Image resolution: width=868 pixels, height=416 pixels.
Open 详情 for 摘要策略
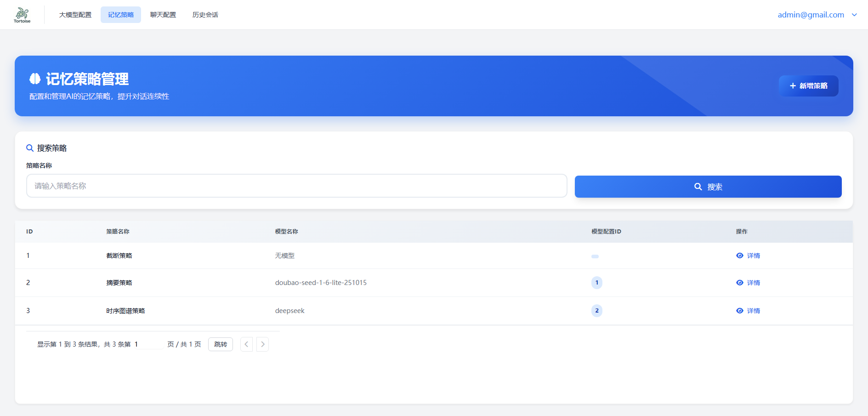pos(754,283)
